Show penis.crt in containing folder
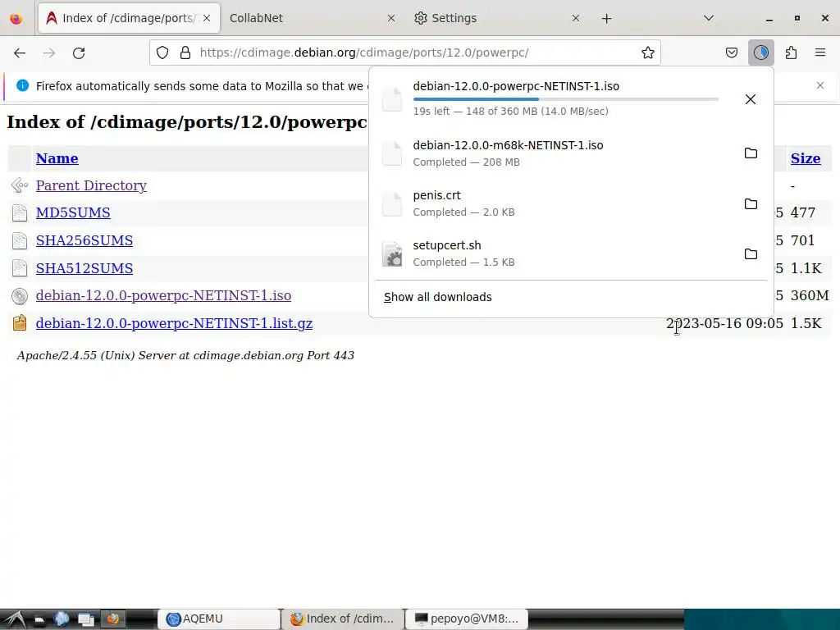The image size is (840, 630). (751, 203)
